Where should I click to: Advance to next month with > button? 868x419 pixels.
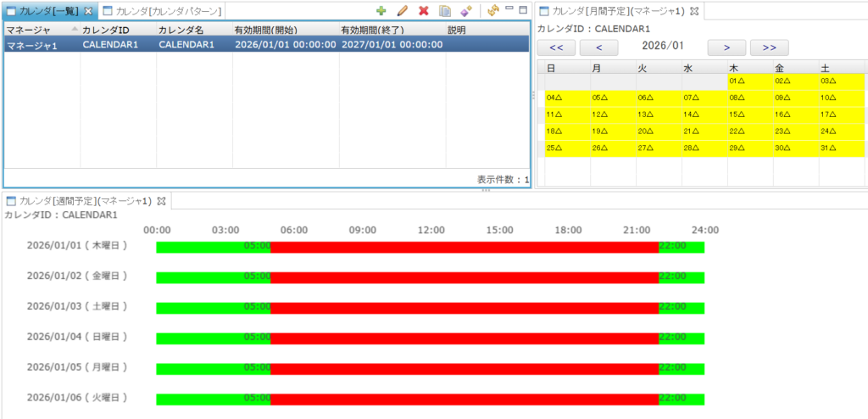(726, 47)
